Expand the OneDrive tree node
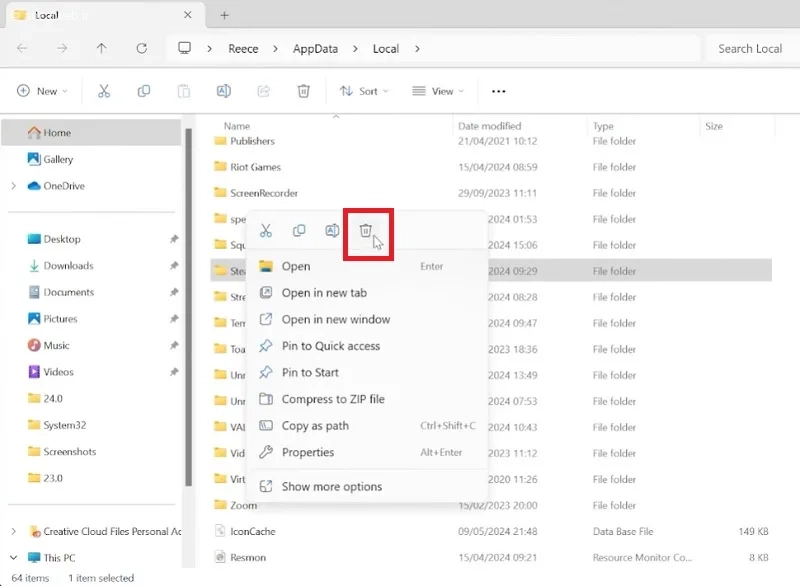800x586 pixels. [x=13, y=186]
